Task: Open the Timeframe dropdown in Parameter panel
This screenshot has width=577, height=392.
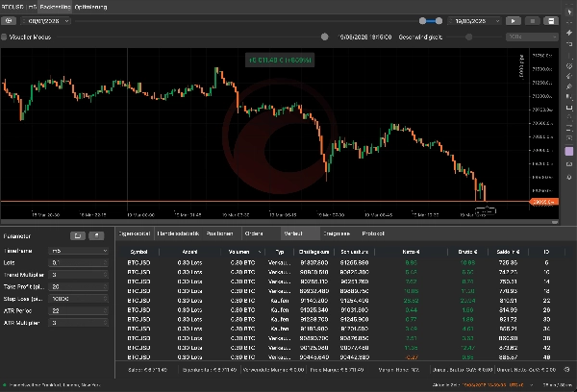Action: pos(79,251)
